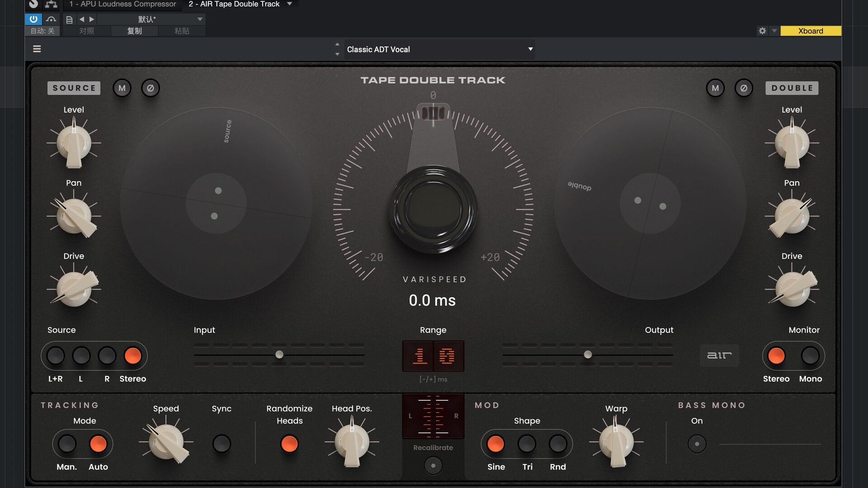Click the air logo on the plugin panel
868x488 pixels.
(719, 356)
